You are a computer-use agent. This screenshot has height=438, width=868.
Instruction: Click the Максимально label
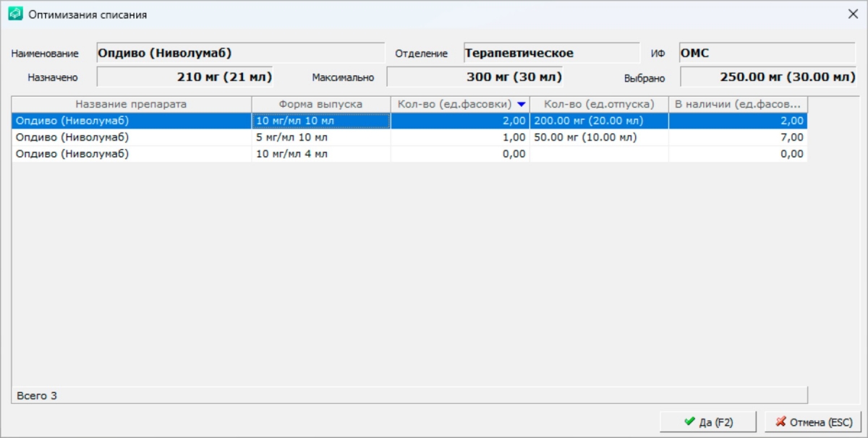tap(344, 77)
